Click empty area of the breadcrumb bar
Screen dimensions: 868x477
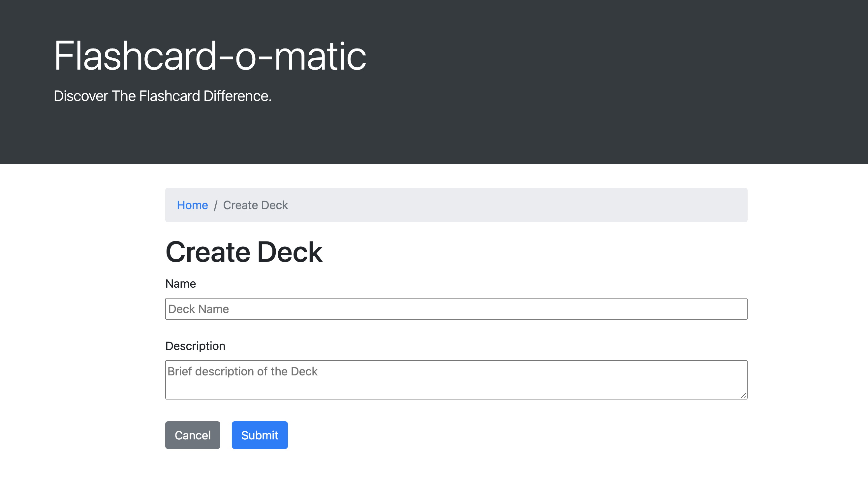coord(539,205)
